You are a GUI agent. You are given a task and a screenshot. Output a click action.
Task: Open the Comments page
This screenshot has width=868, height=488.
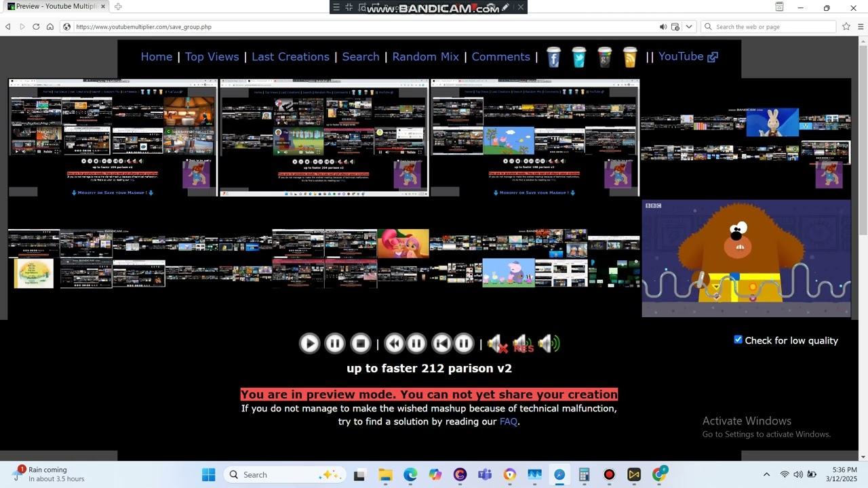pyautogui.click(x=500, y=57)
